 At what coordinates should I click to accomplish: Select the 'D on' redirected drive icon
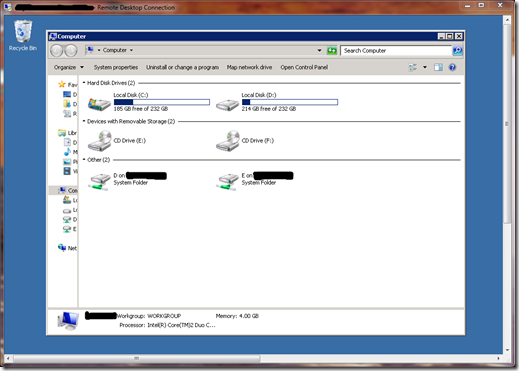coord(99,182)
